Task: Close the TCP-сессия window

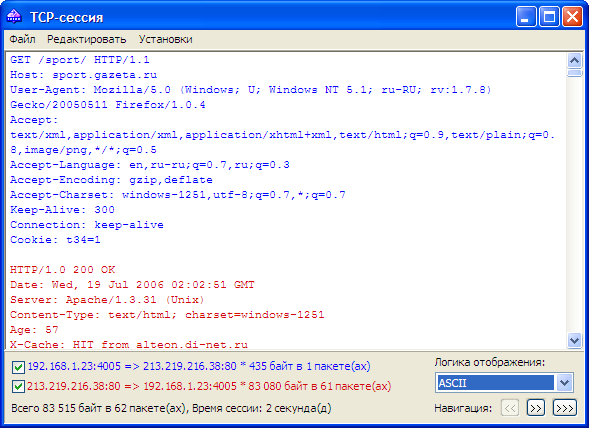Action: pyautogui.click(x=572, y=17)
